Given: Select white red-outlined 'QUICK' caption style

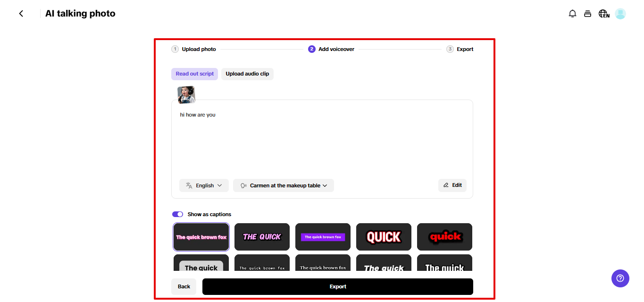Looking at the screenshot, I should point(384,237).
